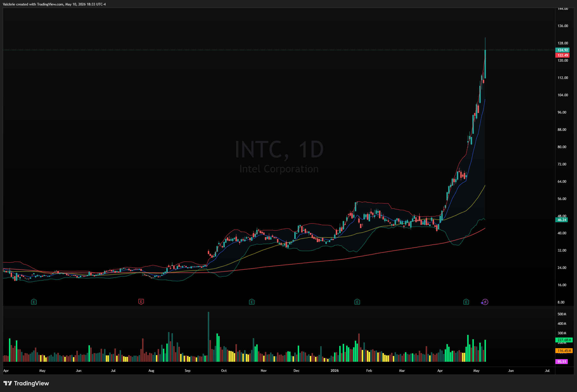Click the INTC, 1D watermark text
The height and width of the screenshot is (392, 577).
pyautogui.click(x=279, y=149)
